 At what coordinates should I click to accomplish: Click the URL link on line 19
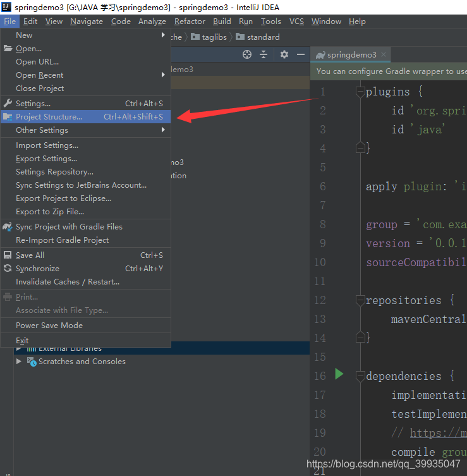(x=438, y=433)
